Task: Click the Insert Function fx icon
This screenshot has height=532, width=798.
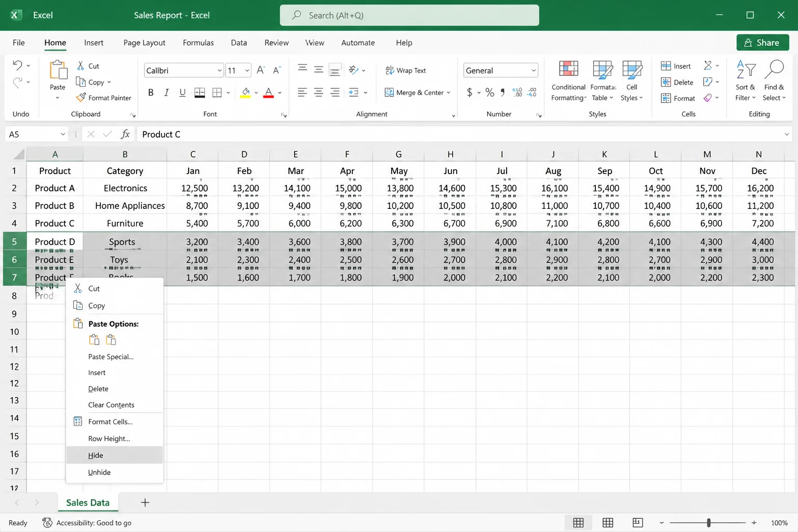Action: [125, 134]
